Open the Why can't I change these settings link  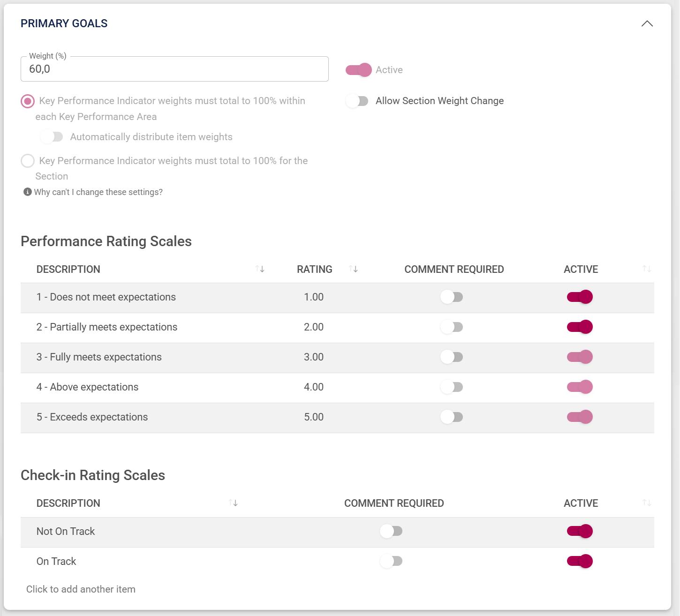point(98,192)
